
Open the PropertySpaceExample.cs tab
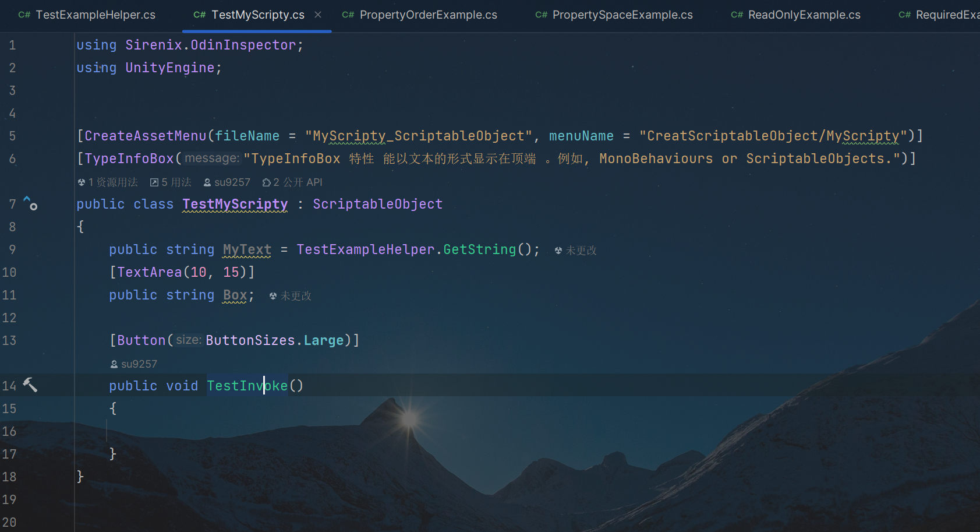point(614,15)
